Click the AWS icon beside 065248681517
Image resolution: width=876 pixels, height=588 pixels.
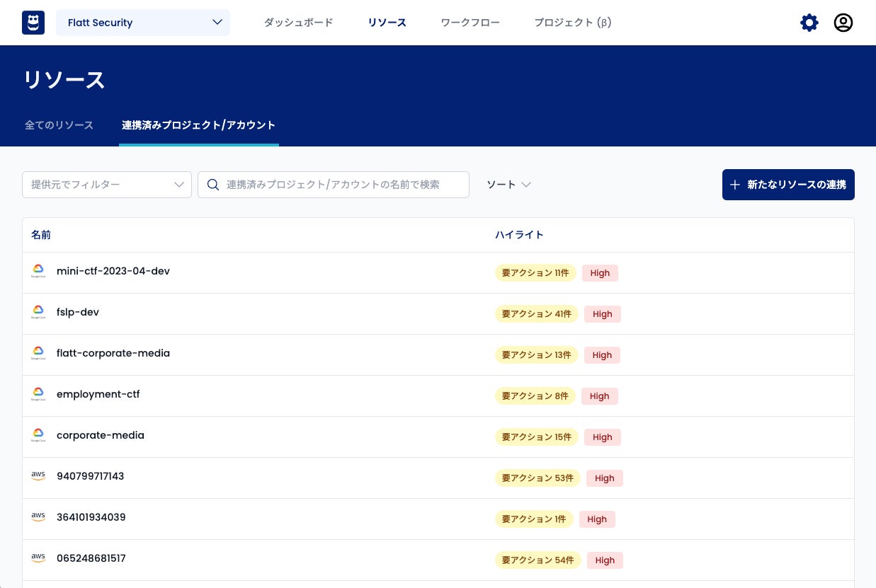click(x=38, y=558)
